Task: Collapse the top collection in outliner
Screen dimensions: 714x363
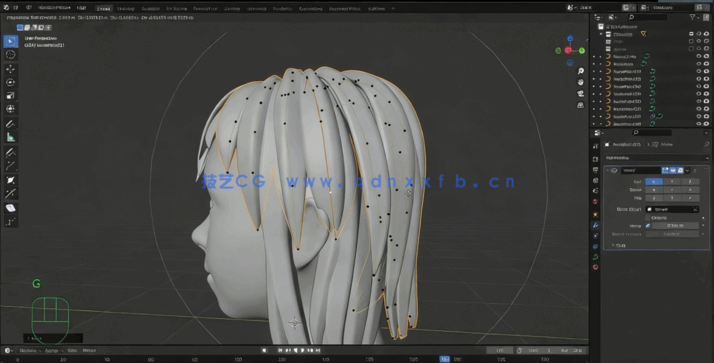Action: pos(601,34)
